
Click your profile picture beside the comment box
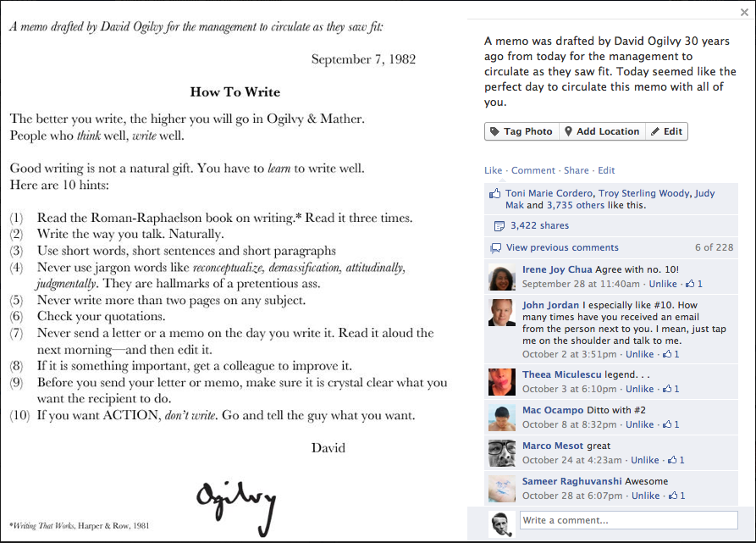502,524
